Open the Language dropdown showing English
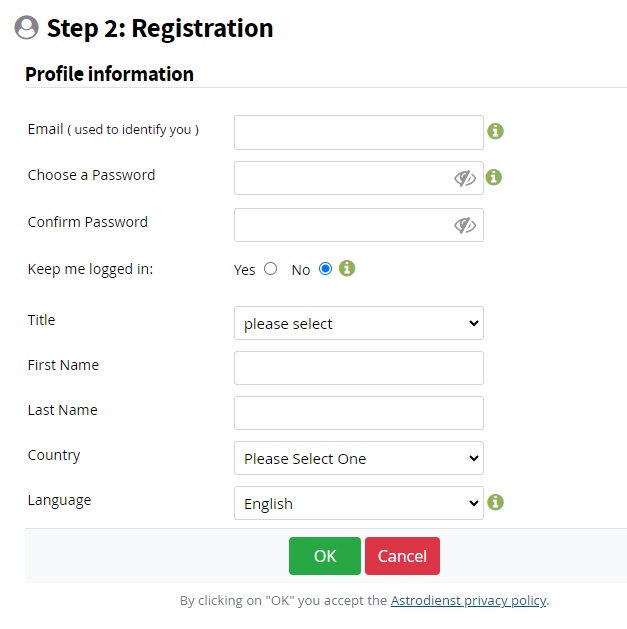Viewport: 627px width, 629px height. pyautogui.click(x=358, y=503)
